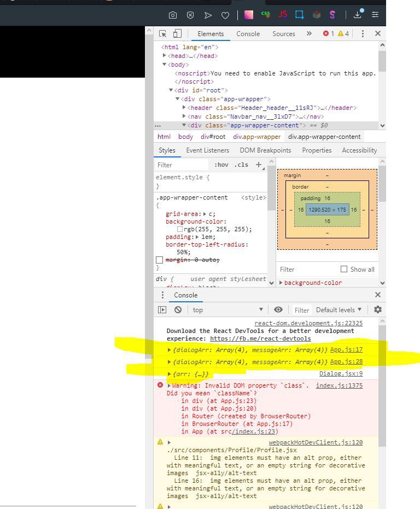420x509 pixels.
Task: Open DevTools three-dot customize menu
Action: 363,33
